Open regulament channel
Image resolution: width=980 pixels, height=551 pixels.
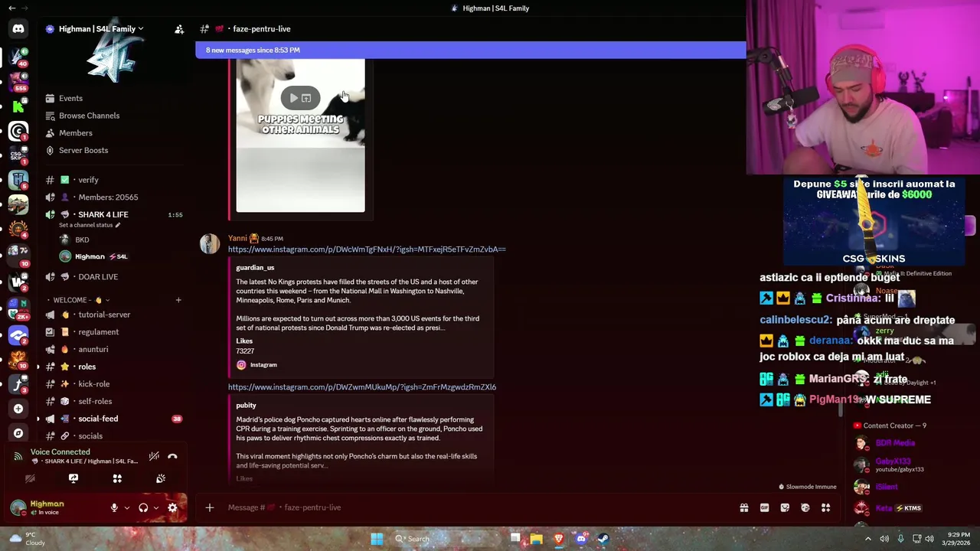[x=98, y=332]
